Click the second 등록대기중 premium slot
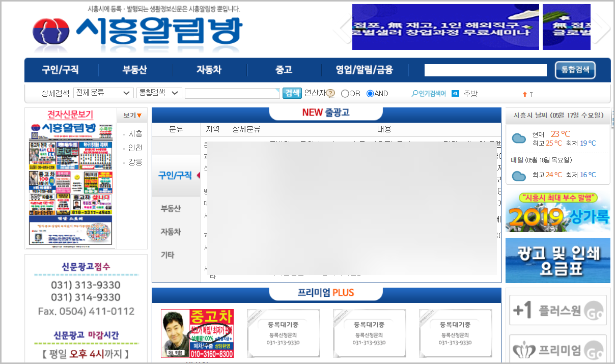The height and width of the screenshot is (364, 615). (370, 333)
